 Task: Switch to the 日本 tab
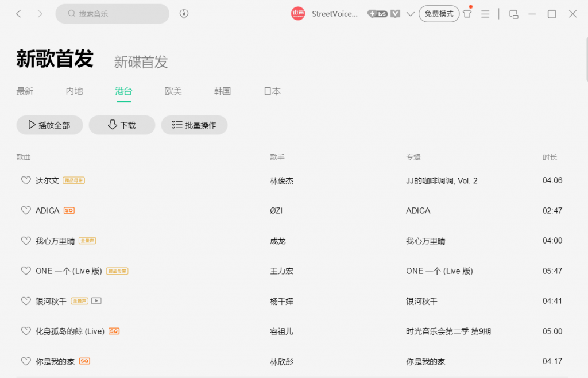(272, 91)
